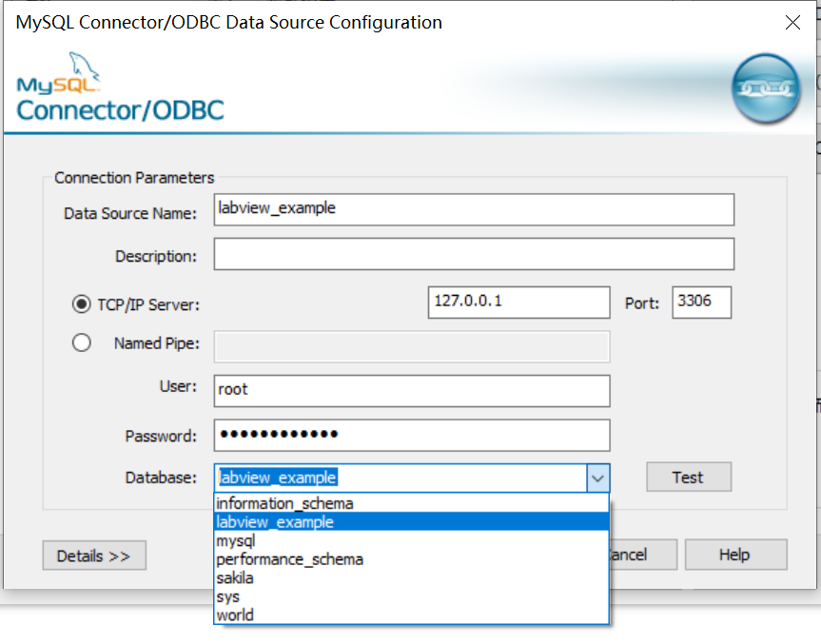Choose world from database list
The width and height of the screenshot is (821, 644).
coord(412,615)
